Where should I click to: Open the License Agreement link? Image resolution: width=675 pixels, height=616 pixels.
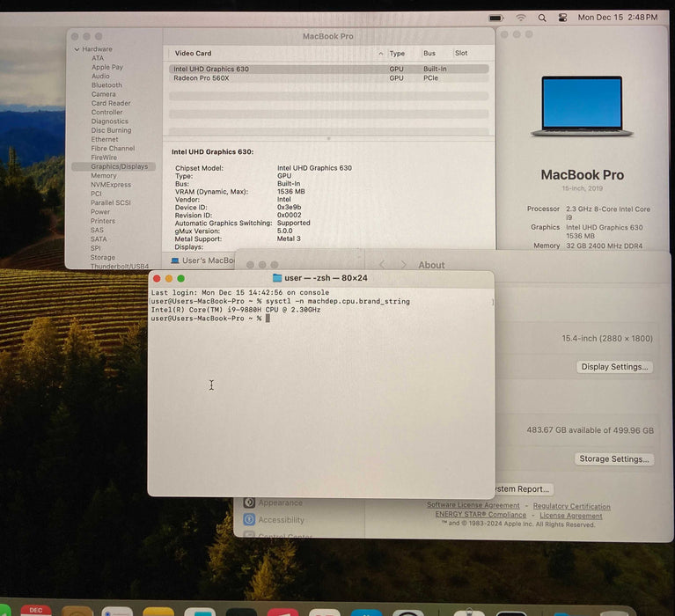pos(571,516)
